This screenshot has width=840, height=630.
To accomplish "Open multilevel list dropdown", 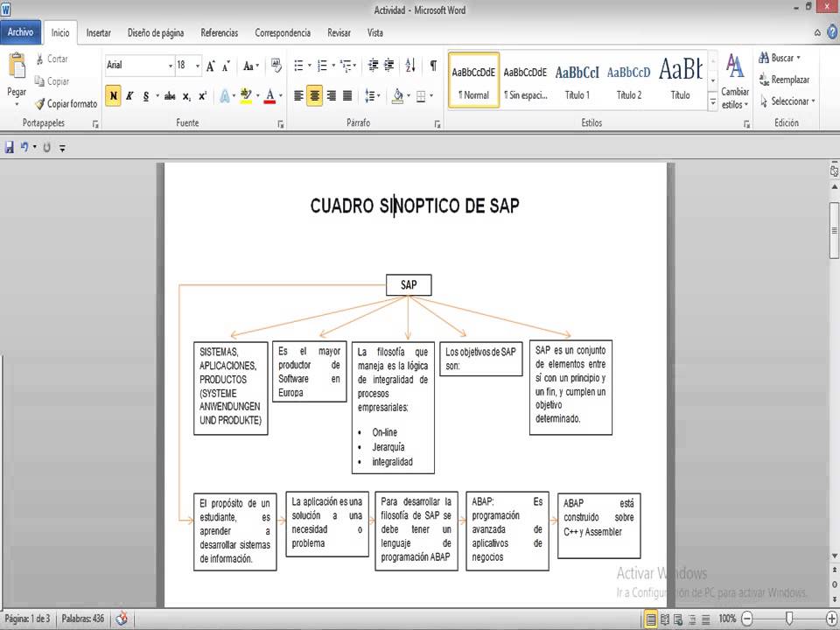I will [354, 66].
